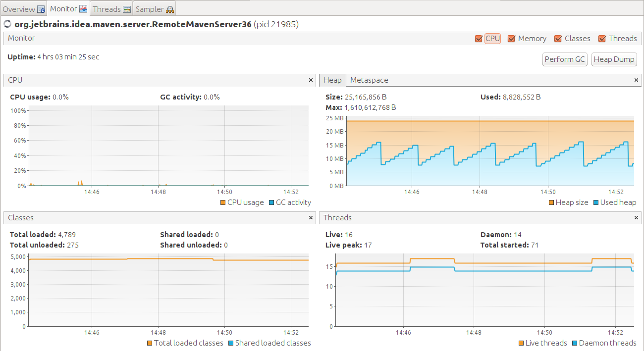Select the Heap tab

pos(332,80)
